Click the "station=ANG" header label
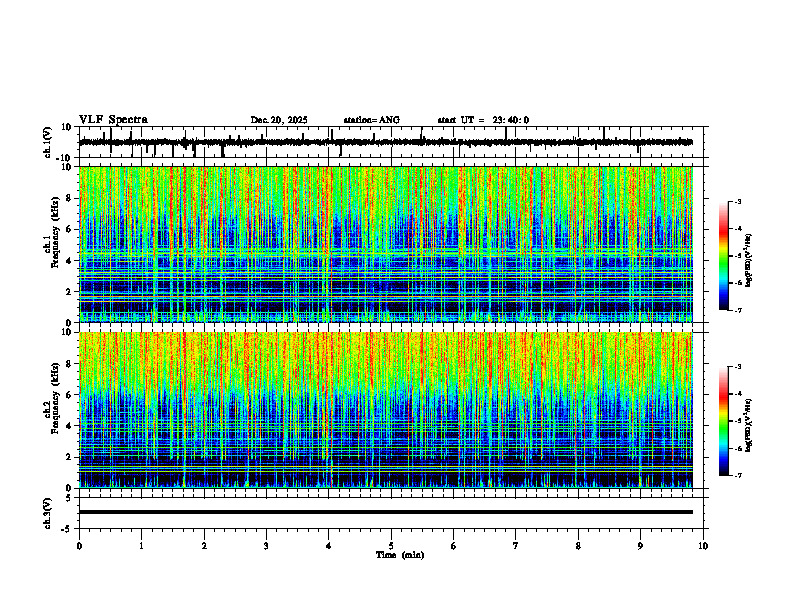792x612 pixels. click(372, 120)
